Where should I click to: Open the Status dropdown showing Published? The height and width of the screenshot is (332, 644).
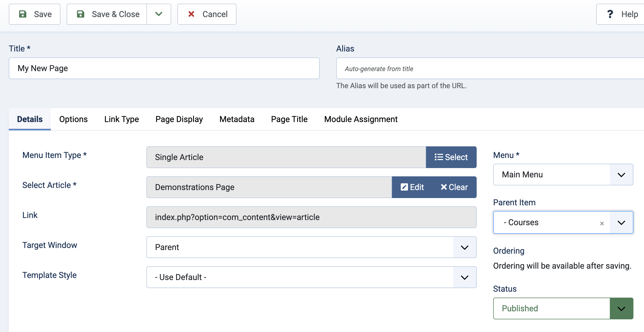pyautogui.click(x=563, y=308)
